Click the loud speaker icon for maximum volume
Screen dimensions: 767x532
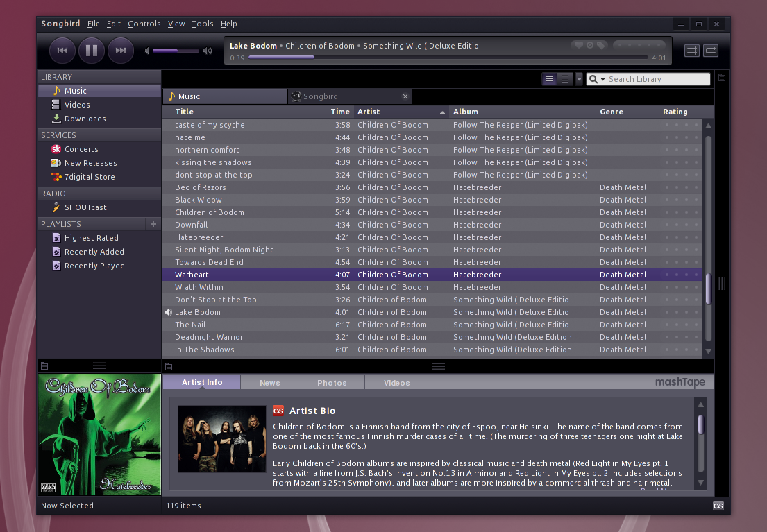(208, 51)
